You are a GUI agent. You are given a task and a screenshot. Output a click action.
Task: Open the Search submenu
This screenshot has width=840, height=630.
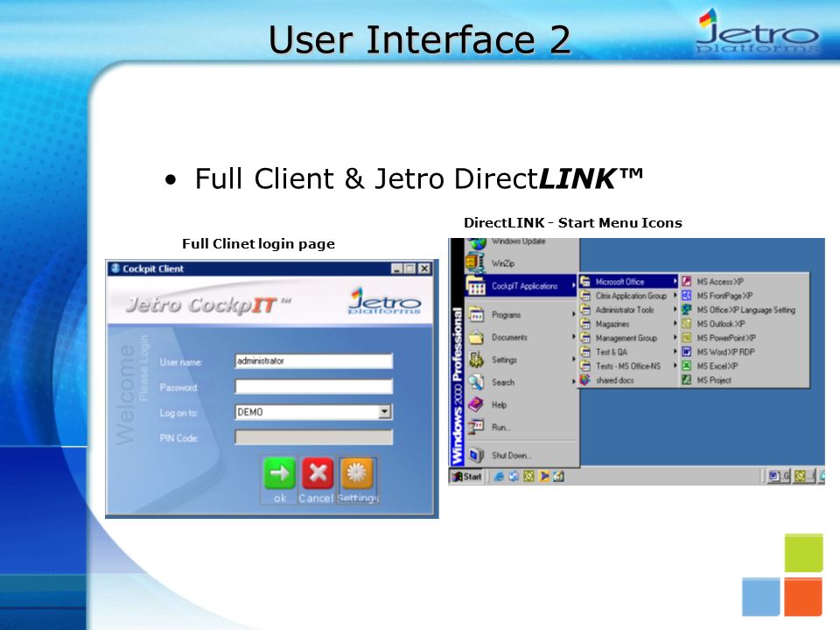pyautogui.click(x=521, y=382)
